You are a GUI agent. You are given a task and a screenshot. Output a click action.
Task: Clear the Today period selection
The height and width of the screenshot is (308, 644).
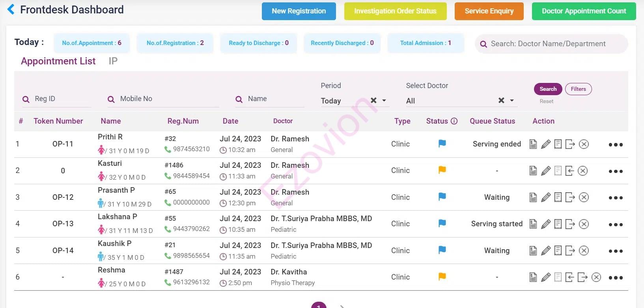pyautogui.click(x=373, y=101)
